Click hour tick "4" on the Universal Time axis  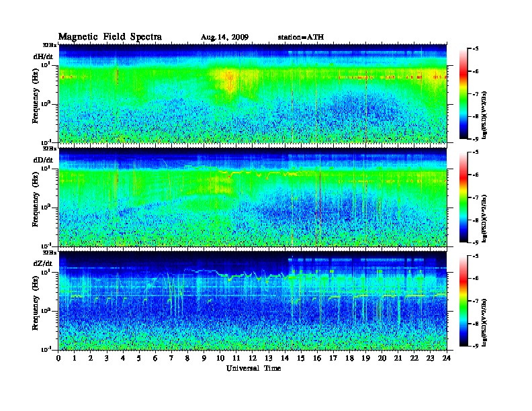click(123, 358)
